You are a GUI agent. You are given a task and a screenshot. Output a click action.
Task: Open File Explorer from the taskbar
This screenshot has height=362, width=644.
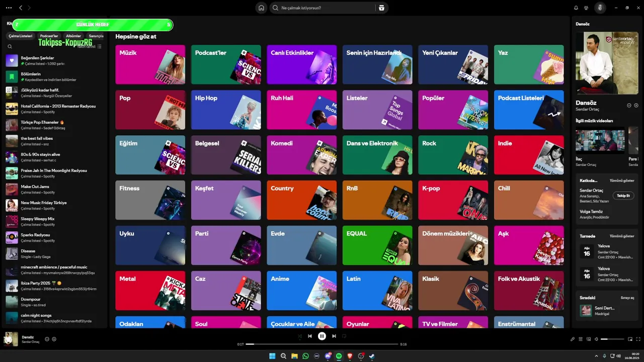(x=294, y=356)
